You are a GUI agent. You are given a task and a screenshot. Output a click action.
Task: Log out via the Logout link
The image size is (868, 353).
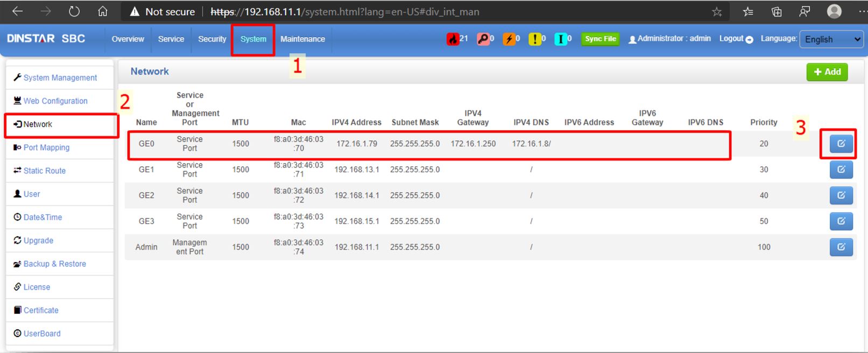tap(736, 39)
